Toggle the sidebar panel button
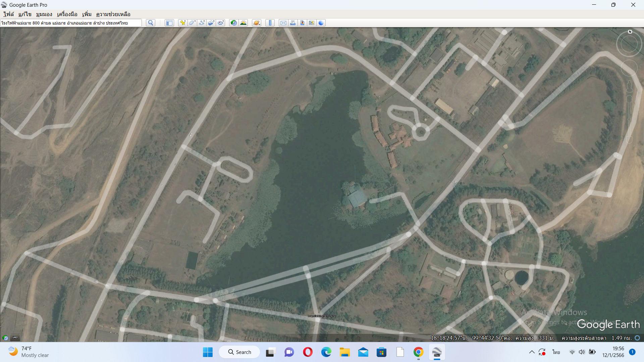The height and width of the screenshot is (362, 644). [169, 23]
